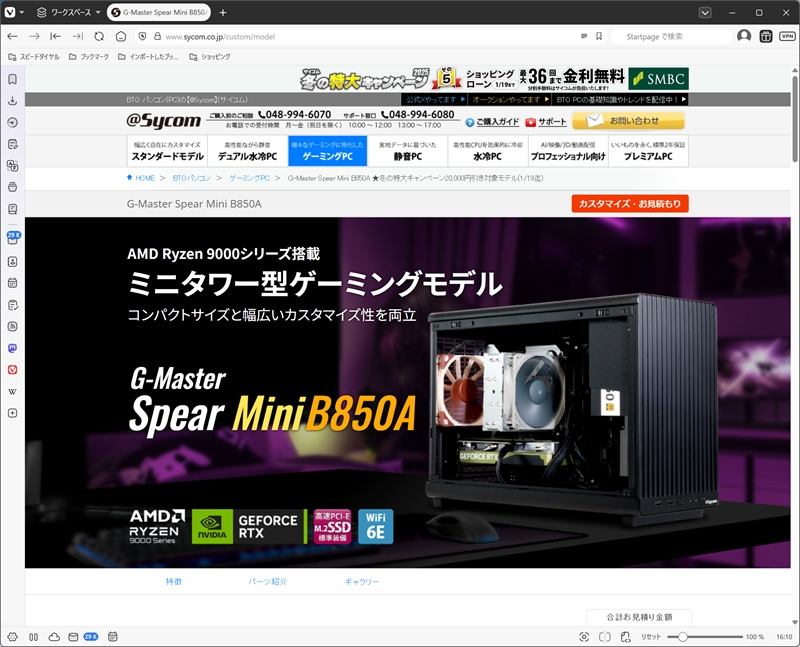Open the Bookmarks panel in sidebar
The height and width of the screenshot is (647, 800).
(12, 79)
